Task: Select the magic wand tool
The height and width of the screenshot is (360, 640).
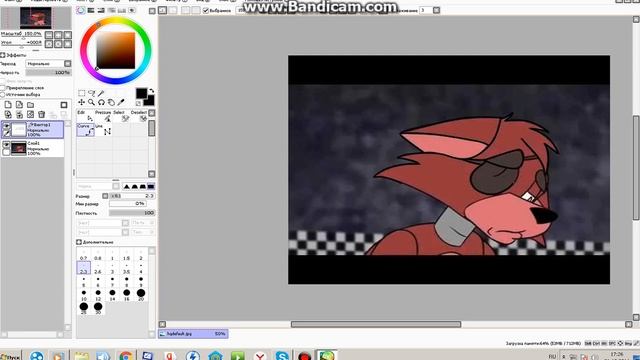Action: 101,93
